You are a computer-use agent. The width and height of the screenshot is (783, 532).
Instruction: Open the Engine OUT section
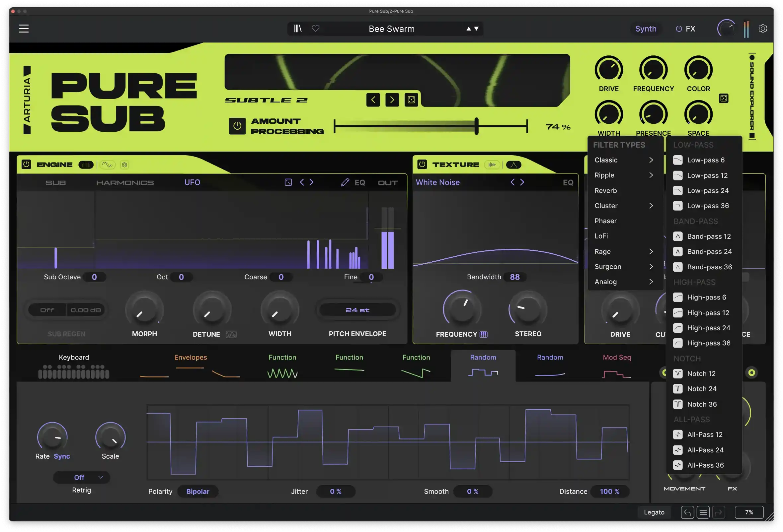click(387, 182)
